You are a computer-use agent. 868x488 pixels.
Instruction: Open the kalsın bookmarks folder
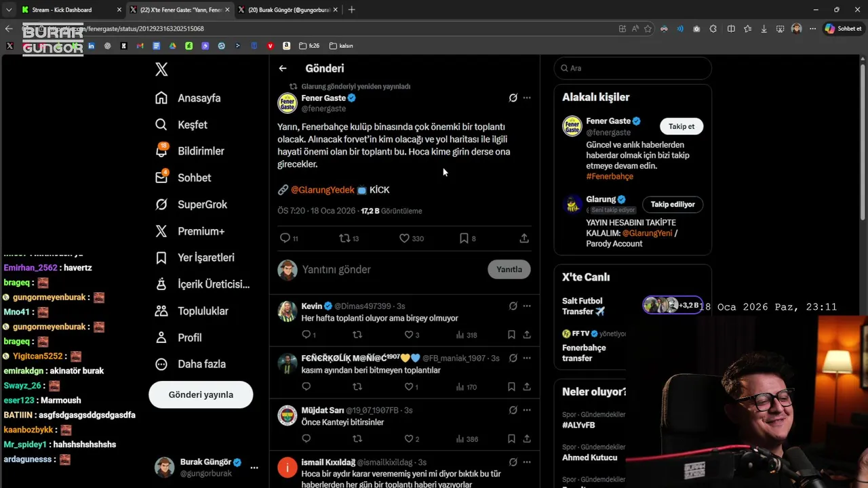click(x=341, y=46)
